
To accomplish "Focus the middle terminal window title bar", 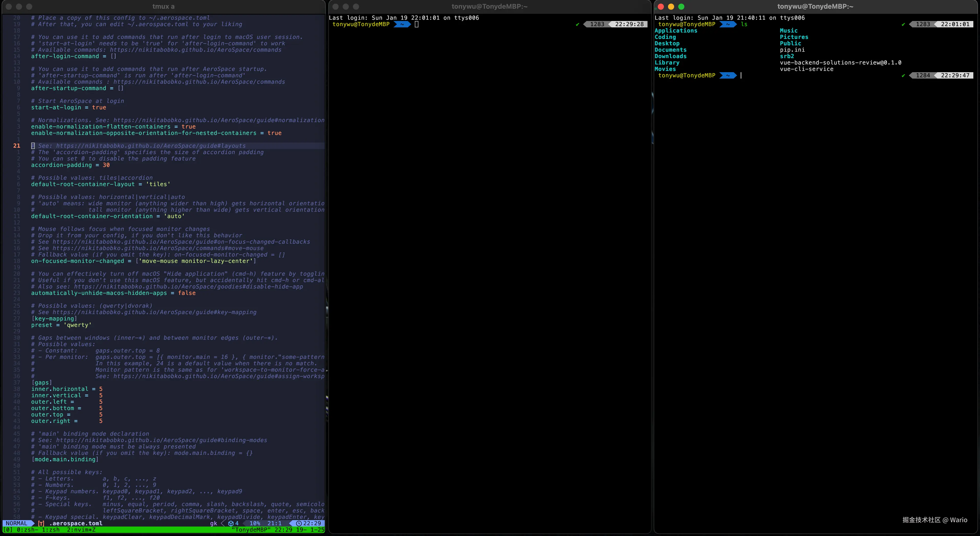I will [x=489, y=6].
